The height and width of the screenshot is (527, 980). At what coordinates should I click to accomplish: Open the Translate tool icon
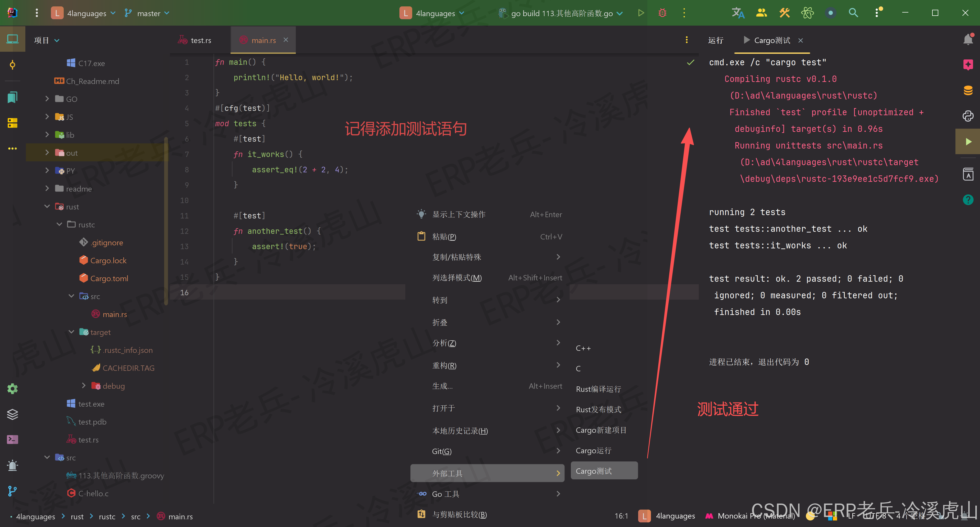(x=738, y=13)
